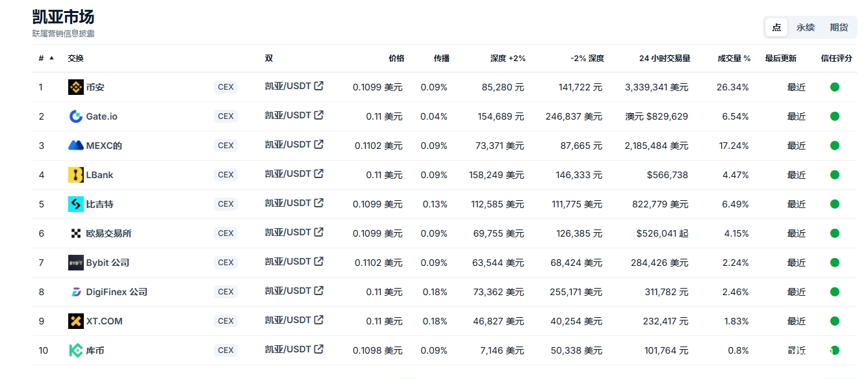Viewport: 868px width, 379px height.
Task: Click the XT.COM exchange logo
Action: [x=76, y=321]
